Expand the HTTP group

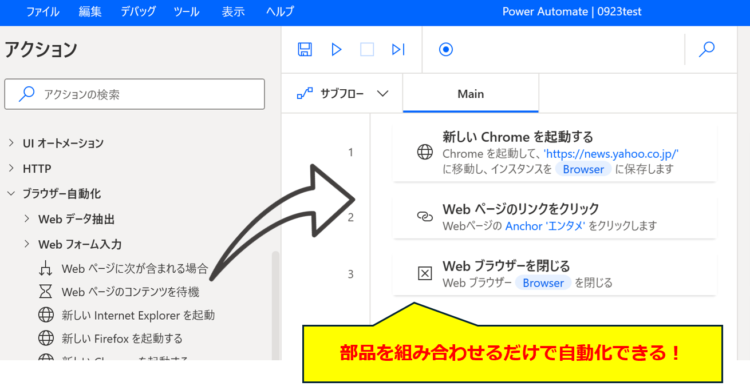[11, 168]
